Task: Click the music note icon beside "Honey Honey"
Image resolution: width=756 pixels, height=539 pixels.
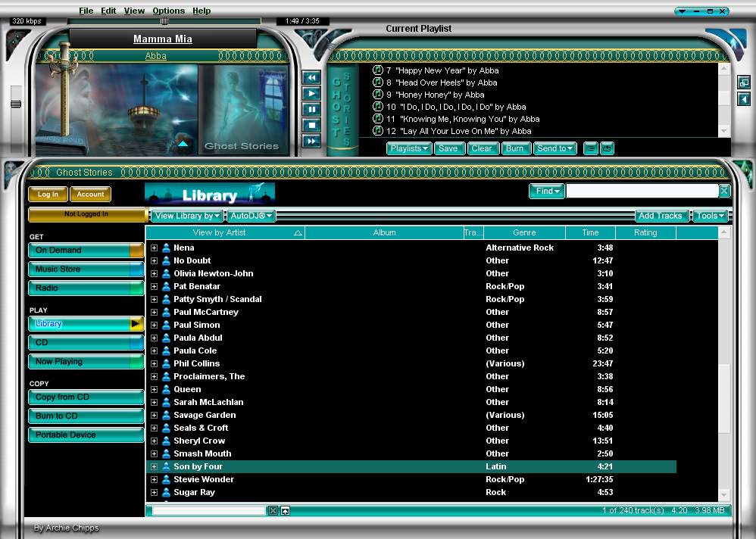Action: pyautogui.click(x=378, y=95)
